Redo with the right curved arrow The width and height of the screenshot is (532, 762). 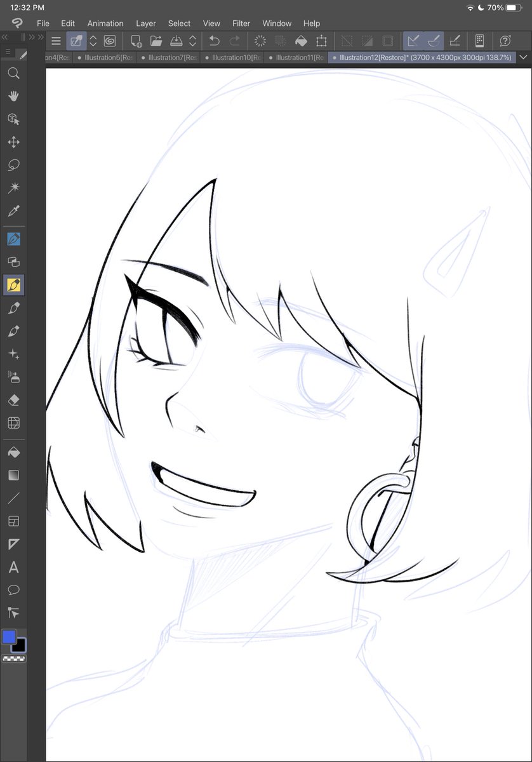click(235, 41)
